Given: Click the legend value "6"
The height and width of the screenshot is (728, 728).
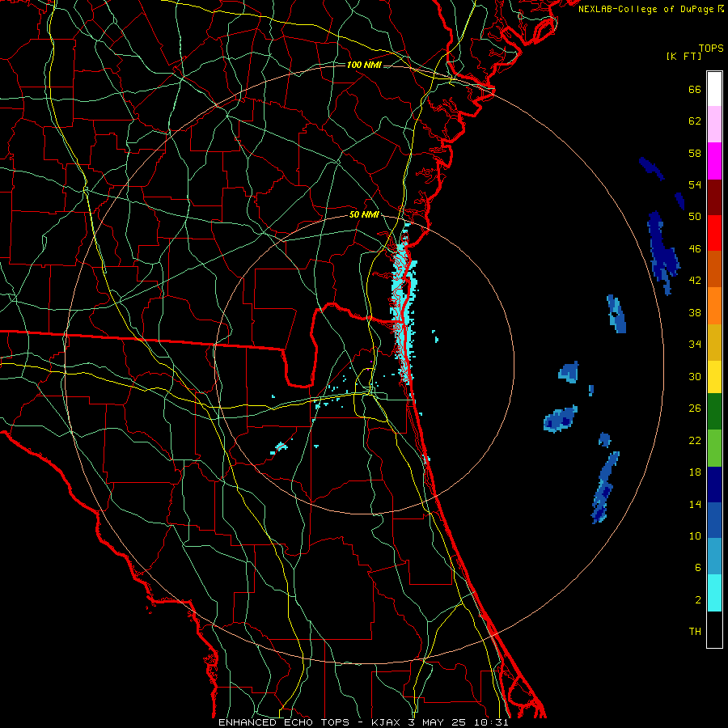Looking at the screenshot, I should pyautogui.click(x=697, y=568).
